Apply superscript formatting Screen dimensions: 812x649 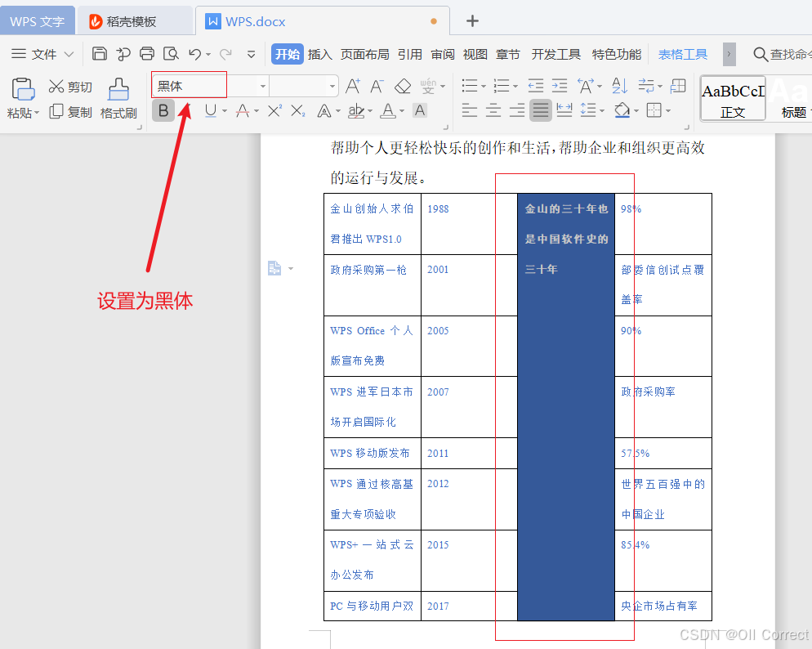point(274,110)
